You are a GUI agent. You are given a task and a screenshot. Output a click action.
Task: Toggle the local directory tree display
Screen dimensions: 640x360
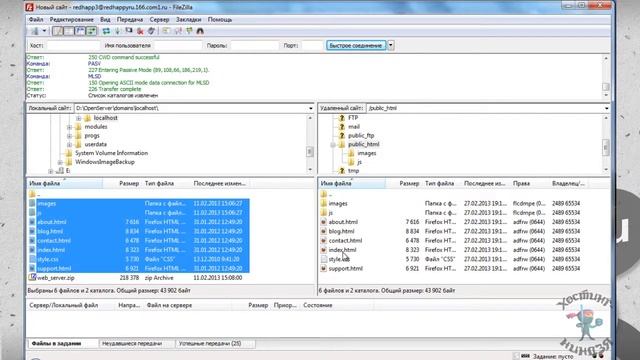click(69, 31)
